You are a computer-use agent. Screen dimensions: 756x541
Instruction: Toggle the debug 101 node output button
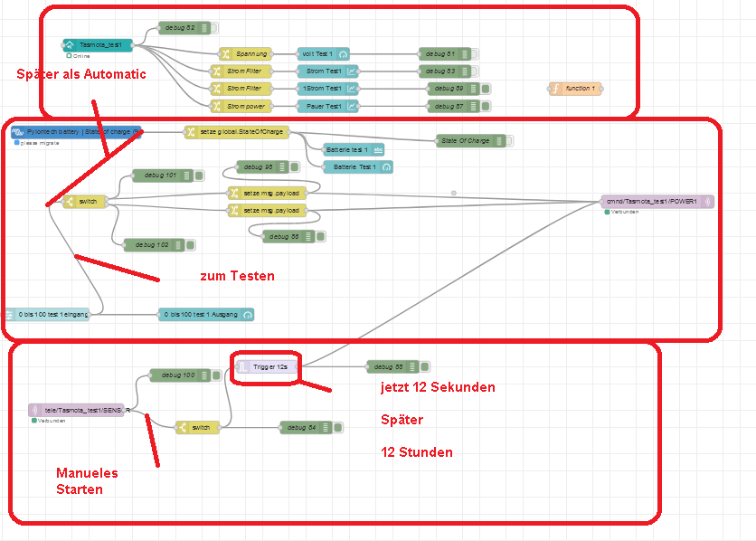tap(199, 176)
